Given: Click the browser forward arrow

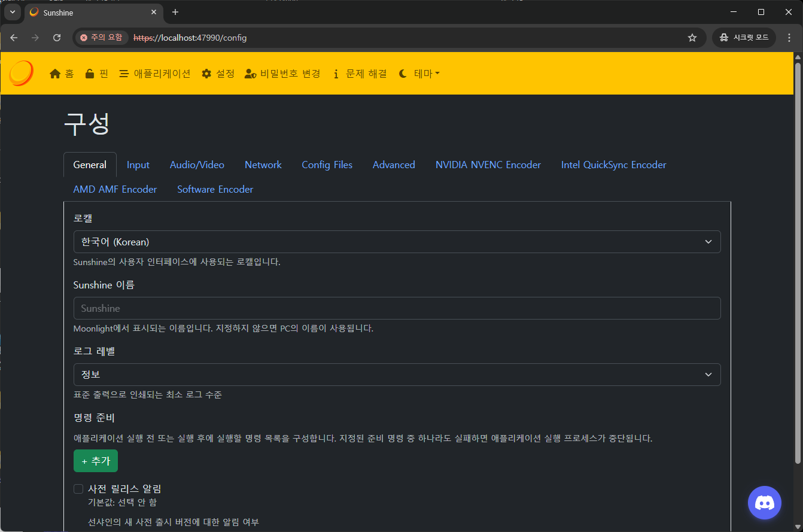Looking at the screenshot, I should pos(35,38).
